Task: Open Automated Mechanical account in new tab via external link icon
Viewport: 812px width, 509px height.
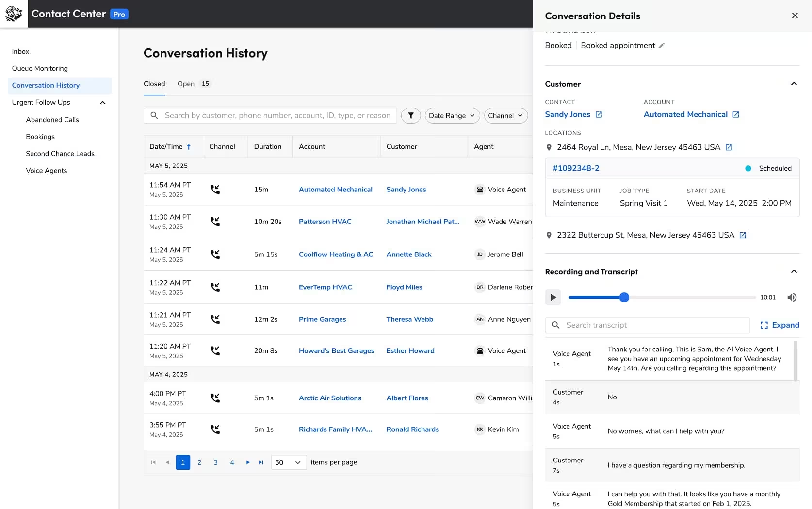Action: tap(736, 114)
